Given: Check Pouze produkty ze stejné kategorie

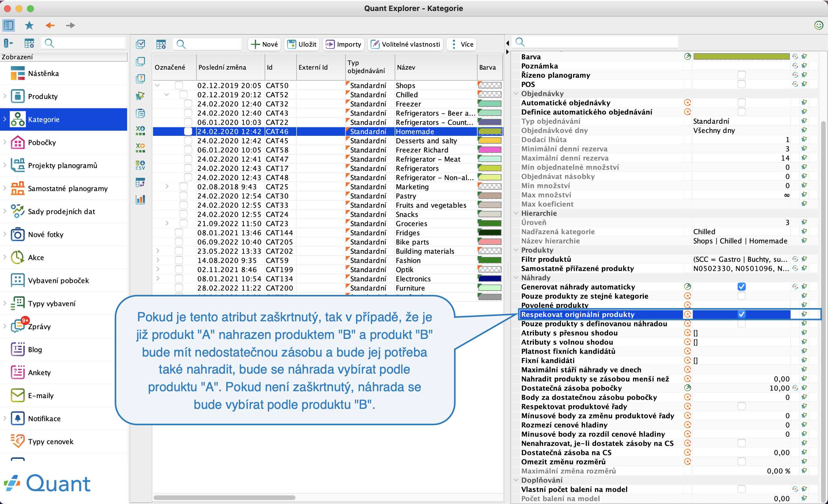Looking at the screenshot, I should coord(741,296).
